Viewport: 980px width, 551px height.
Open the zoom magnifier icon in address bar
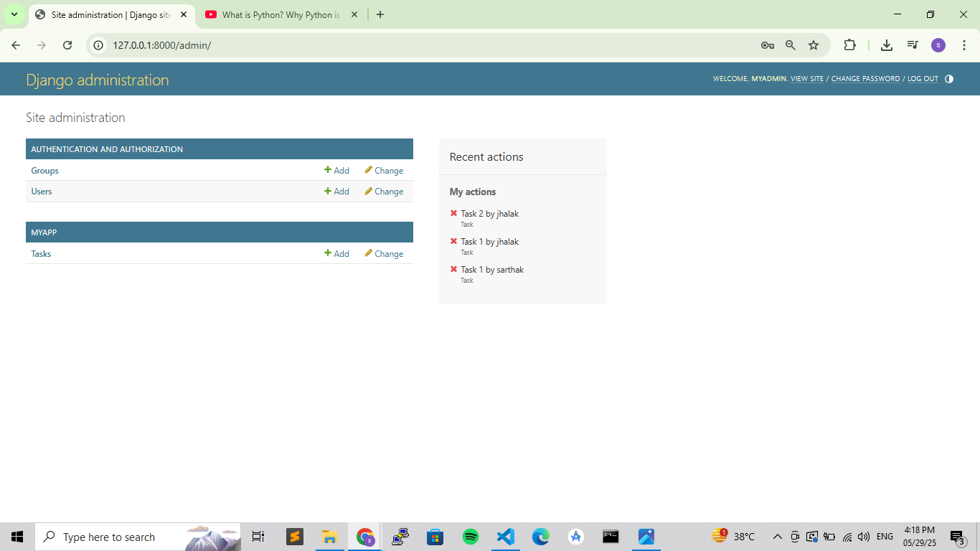tap(790, 45)
